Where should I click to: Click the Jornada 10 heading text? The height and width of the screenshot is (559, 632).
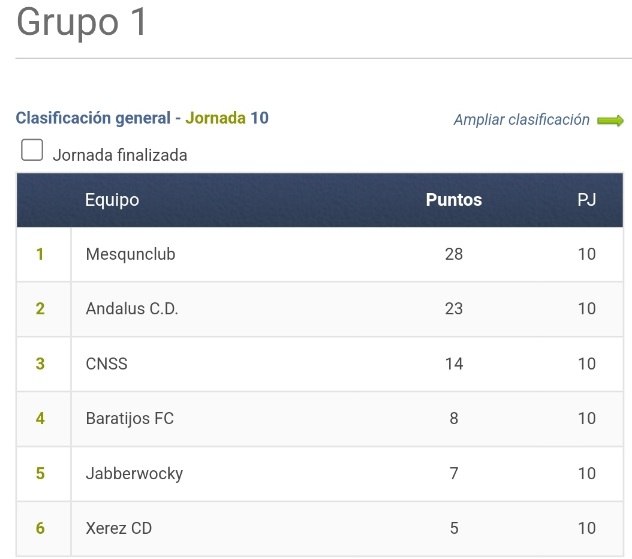coord(227,118)
